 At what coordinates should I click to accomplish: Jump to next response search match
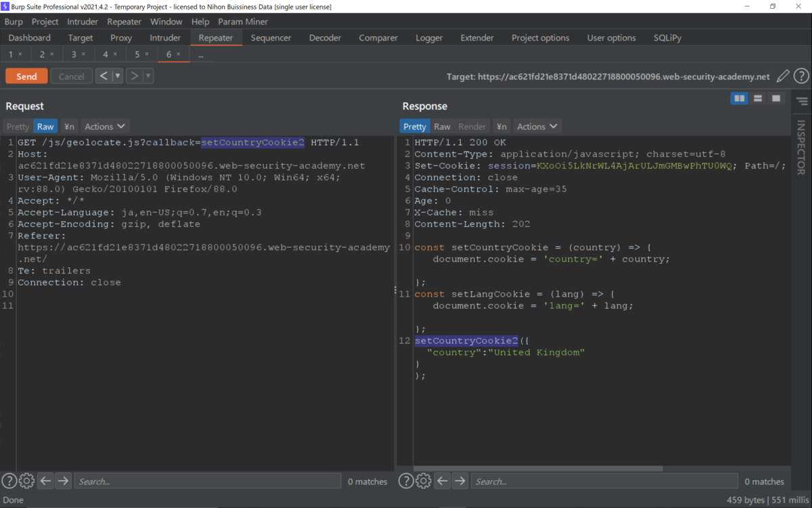pyautogui.click(x=459, y=481)
